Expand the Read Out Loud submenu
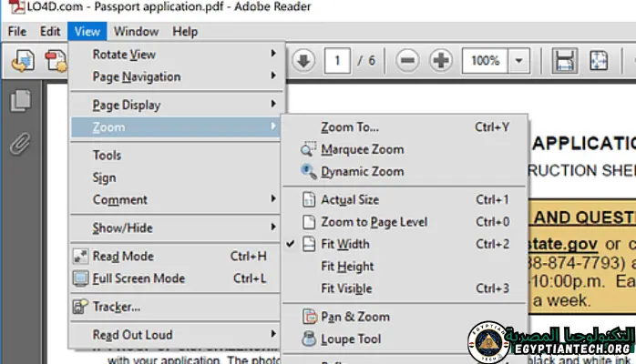Image resolution: width=636 pixels, height=364 pixels. tap(175, 335)
